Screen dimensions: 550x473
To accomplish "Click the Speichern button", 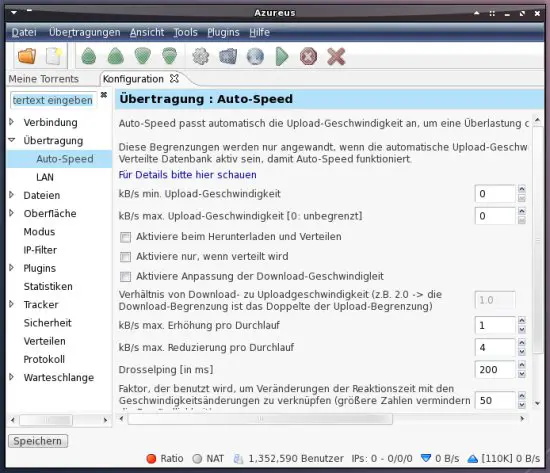I will coord(38,441).
